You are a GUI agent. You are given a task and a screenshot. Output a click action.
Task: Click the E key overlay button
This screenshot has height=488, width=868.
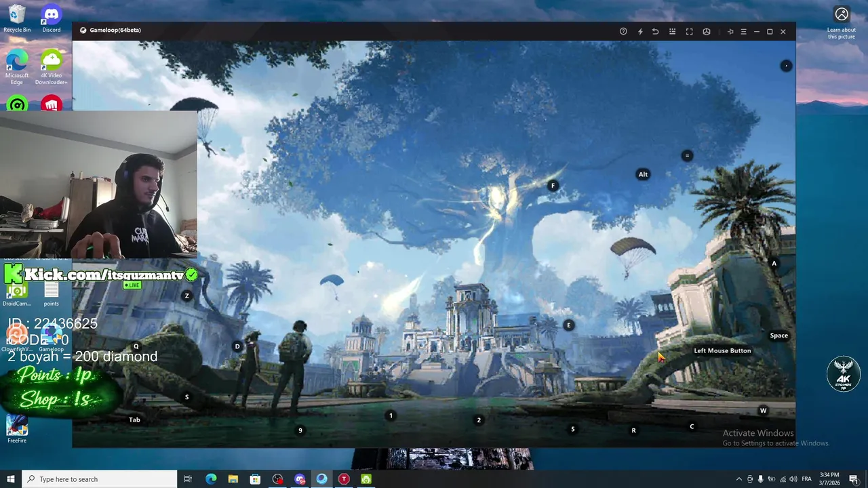569,325
